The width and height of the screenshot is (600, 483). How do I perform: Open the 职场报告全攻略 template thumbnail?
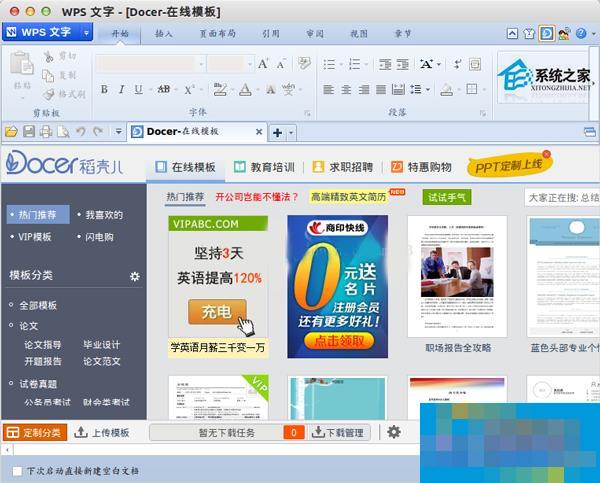click(x=457, y=277)
